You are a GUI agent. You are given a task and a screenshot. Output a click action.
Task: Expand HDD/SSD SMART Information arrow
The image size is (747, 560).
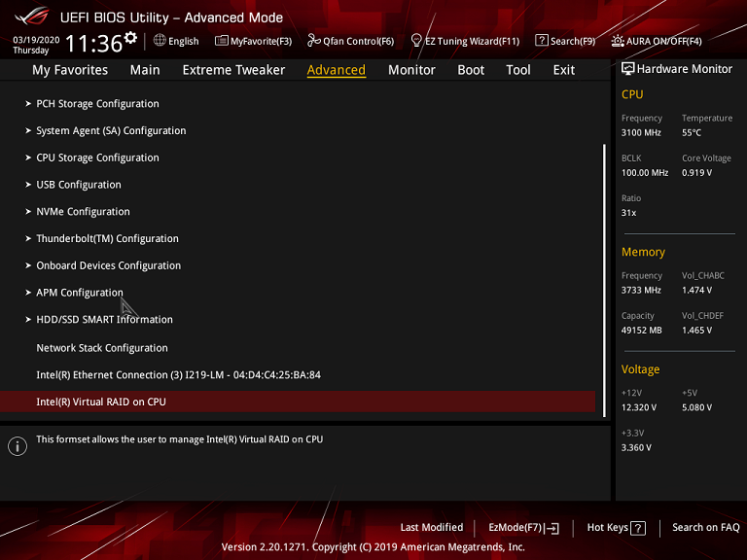click(28, 320)
